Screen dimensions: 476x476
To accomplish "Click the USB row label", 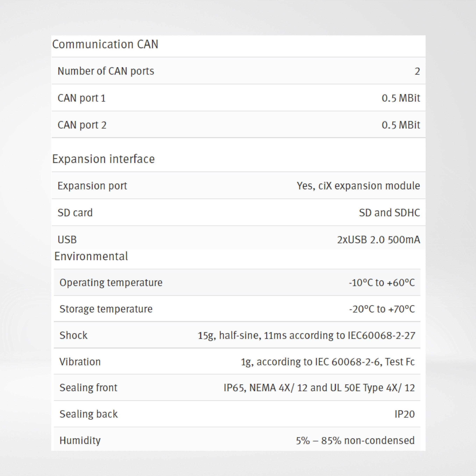I will 67,239.
